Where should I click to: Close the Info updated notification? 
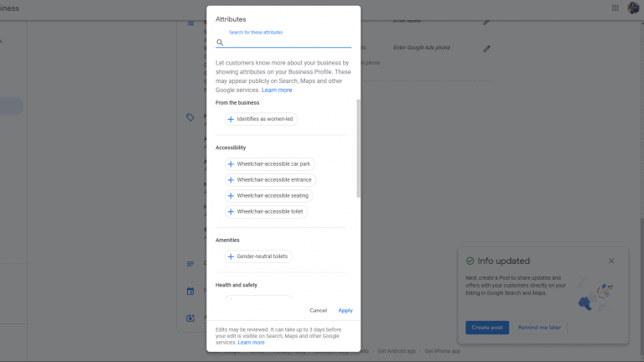click(x=611, y=261)
